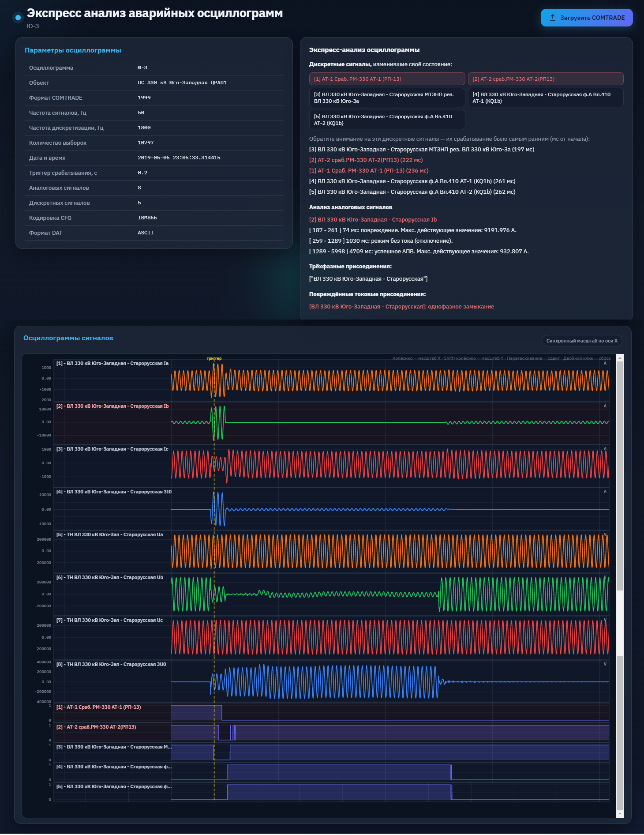This screenshot has height=835, width=644.
Task: Select discrete signal chip [1] АТ-1 Сраб. РМ-330
Action: pyautogui.click(x=387, y=79)
